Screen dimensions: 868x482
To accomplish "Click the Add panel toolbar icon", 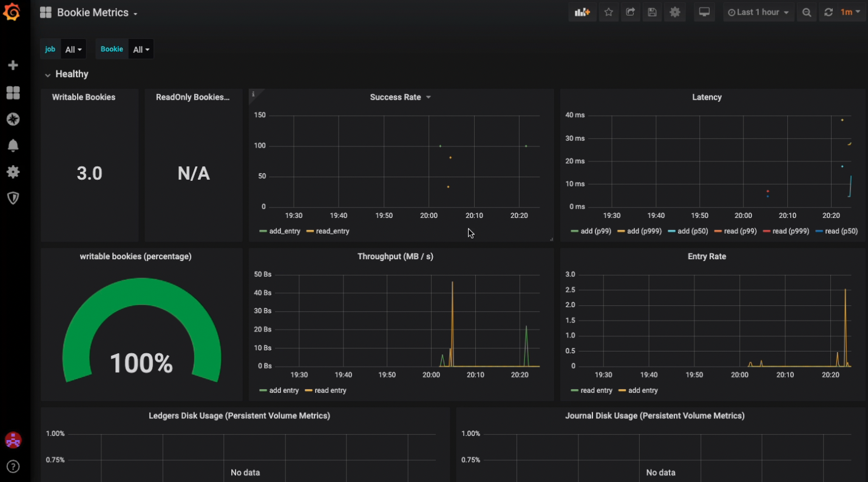I will click(582, 12).
